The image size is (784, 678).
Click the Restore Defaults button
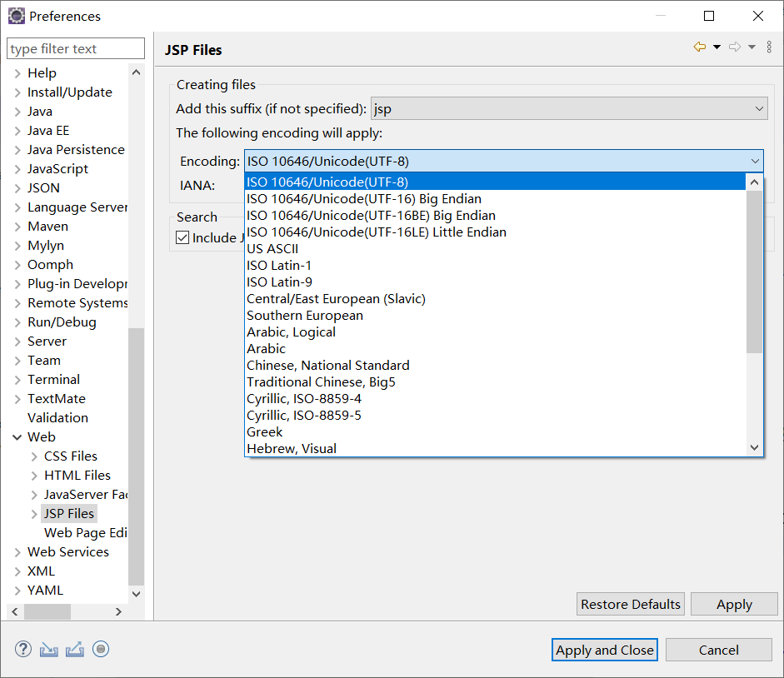click(x=630, y=604)
